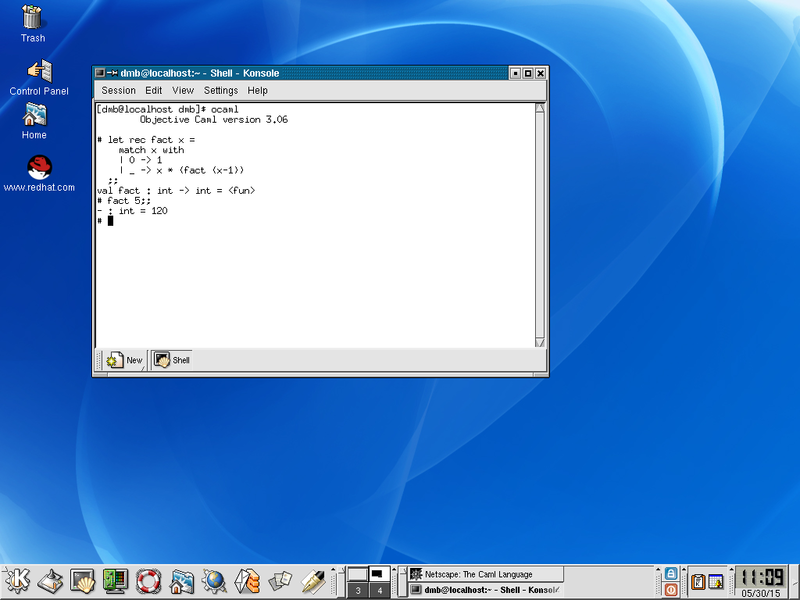Launch the email client envelope icon

247,581
